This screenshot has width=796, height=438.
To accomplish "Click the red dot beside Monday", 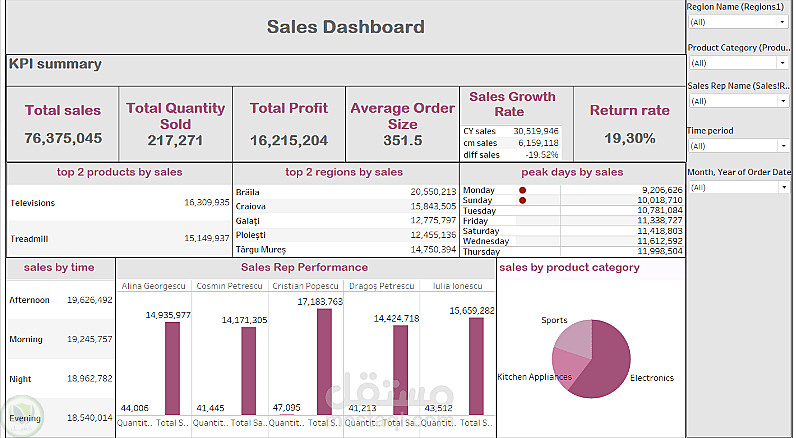I will click(x=522, y=190).
